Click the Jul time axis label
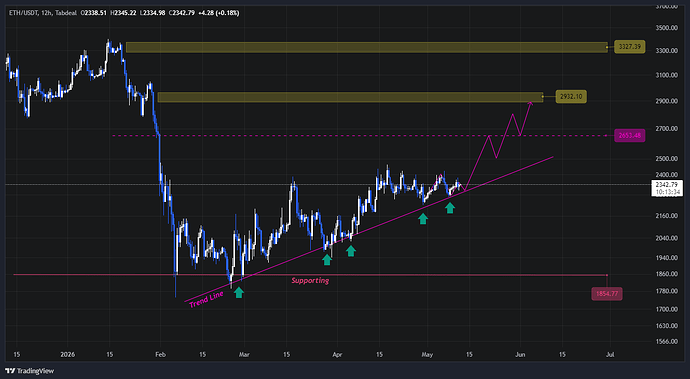 pyautogui.click(x=610, y=354)
